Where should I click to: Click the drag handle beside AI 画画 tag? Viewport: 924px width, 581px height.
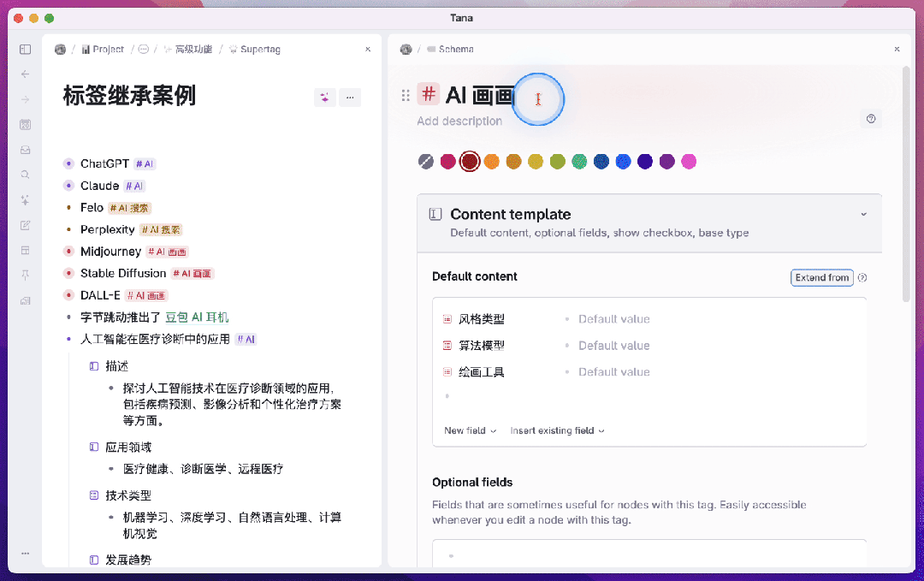[x=406, y=96]
